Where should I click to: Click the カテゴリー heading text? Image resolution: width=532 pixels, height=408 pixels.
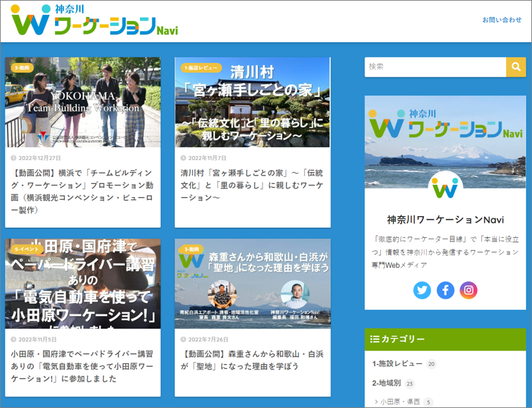click(x=403, y=339)
